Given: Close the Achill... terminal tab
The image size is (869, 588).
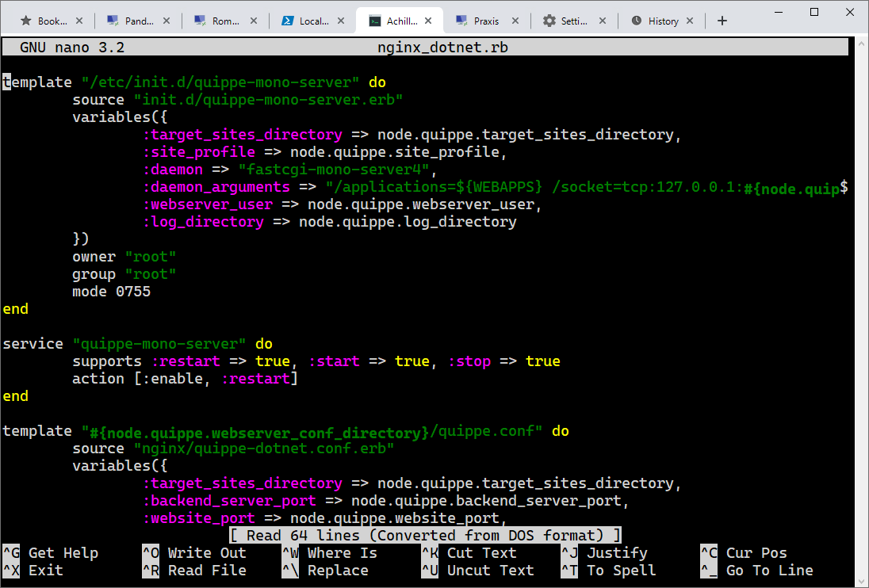Looking at the screenshot, I should click(x=428, y=21).
